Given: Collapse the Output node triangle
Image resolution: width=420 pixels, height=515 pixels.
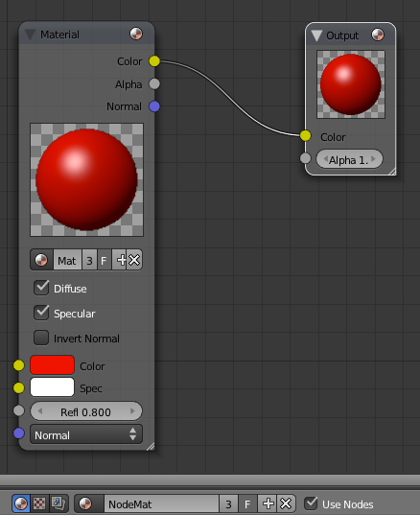Looking at the screenshot, I should click(x=316, y=35).
